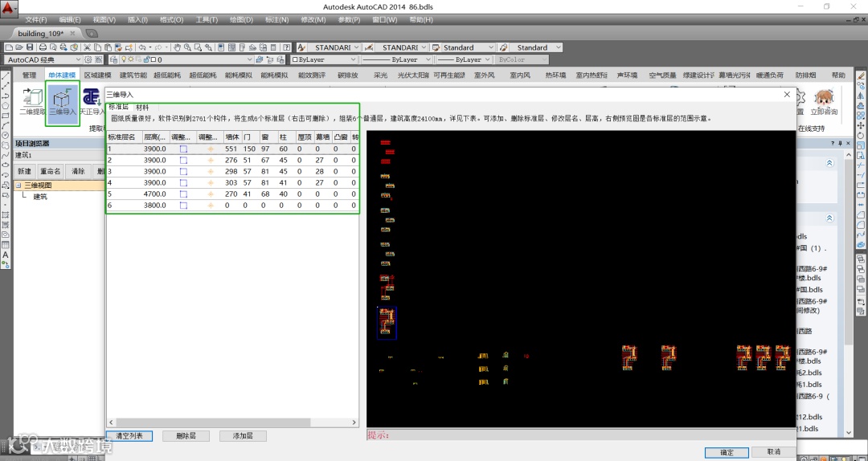The image size is (868, 461).
Task: Select the Mirror tool in modify toolbar
Action: pyautogui.click(x=861, y=96)
